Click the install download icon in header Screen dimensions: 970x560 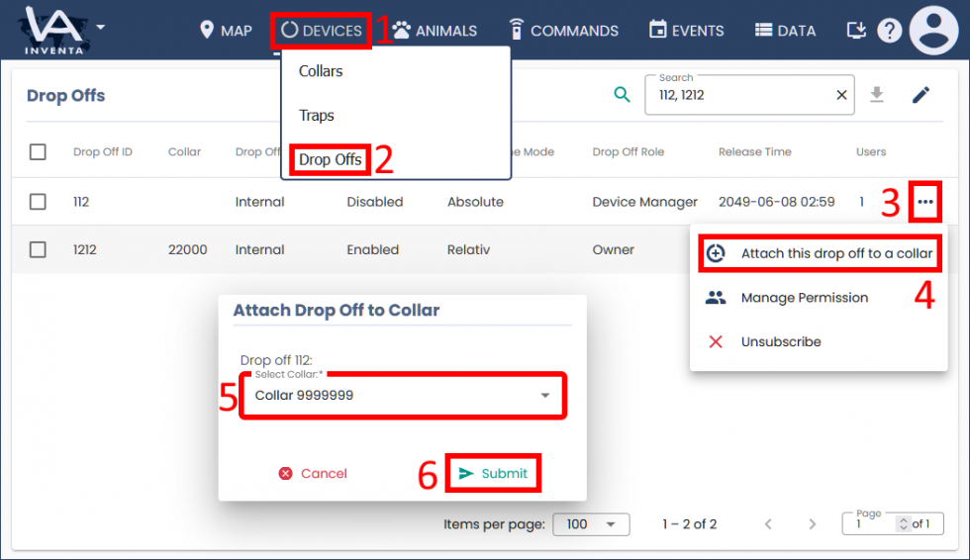coord(856,31)
